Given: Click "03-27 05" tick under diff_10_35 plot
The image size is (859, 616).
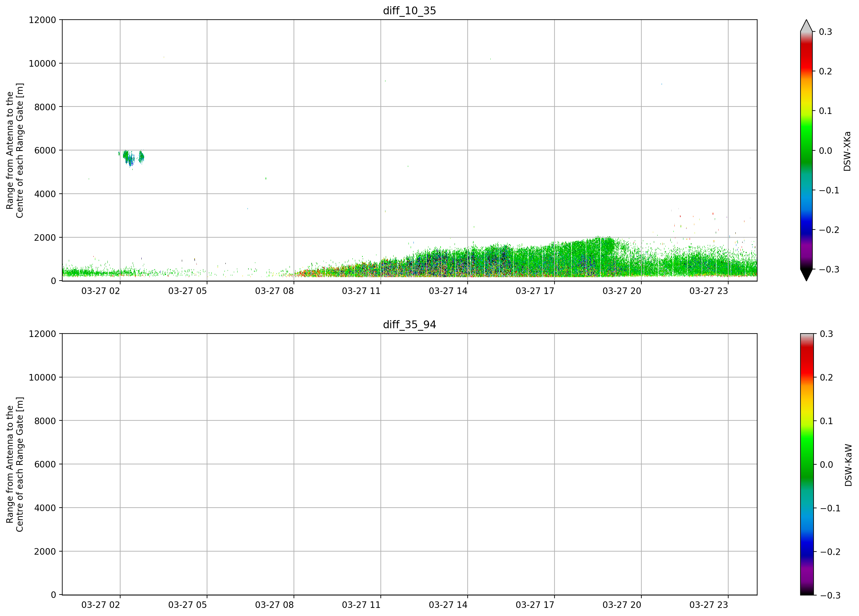Looking at the screenshot, I should coord(187,291).
